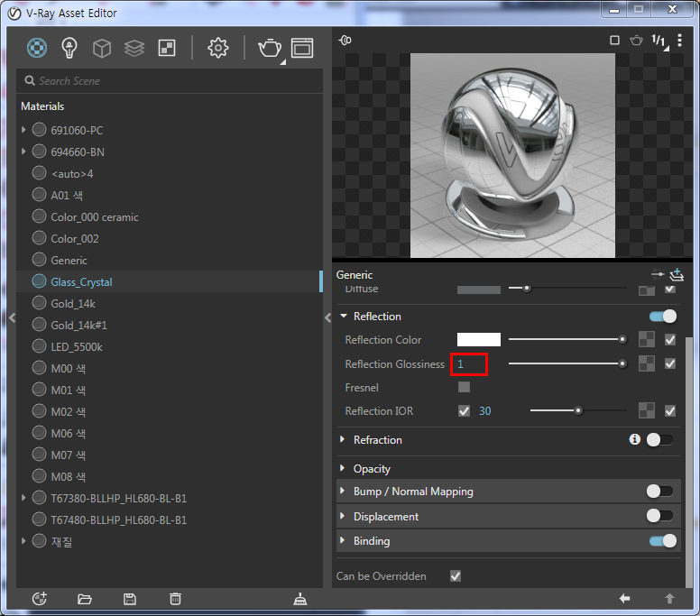Viewport: 700px width, 616px height.
Task: Click the white Reflection Color swatch
Action: (479, 340)
